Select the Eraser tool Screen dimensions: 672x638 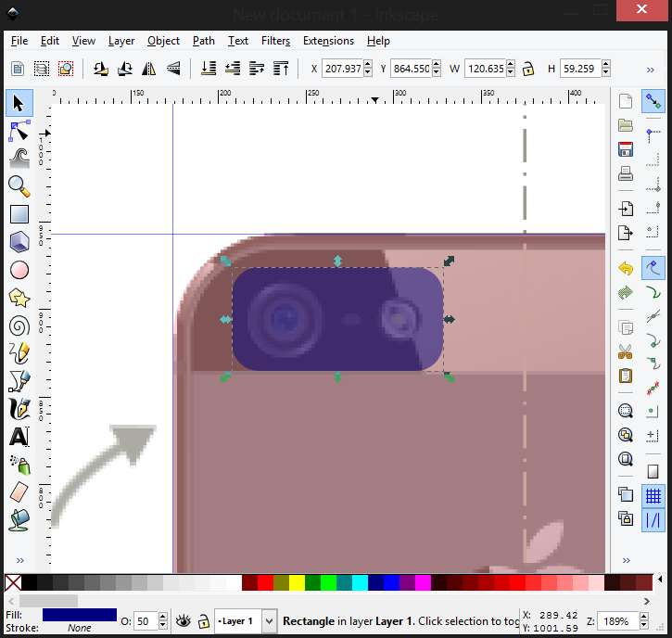coord(19,492)
